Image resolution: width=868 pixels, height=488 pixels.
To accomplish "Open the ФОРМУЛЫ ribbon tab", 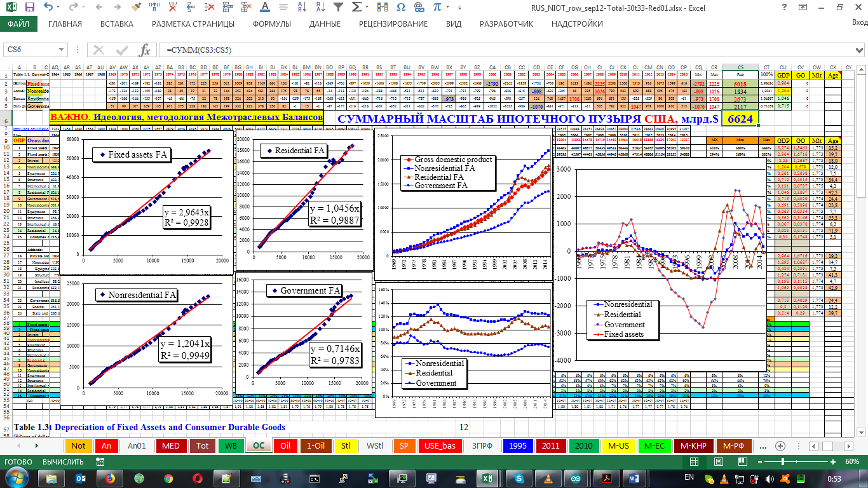I will [272, 24].
